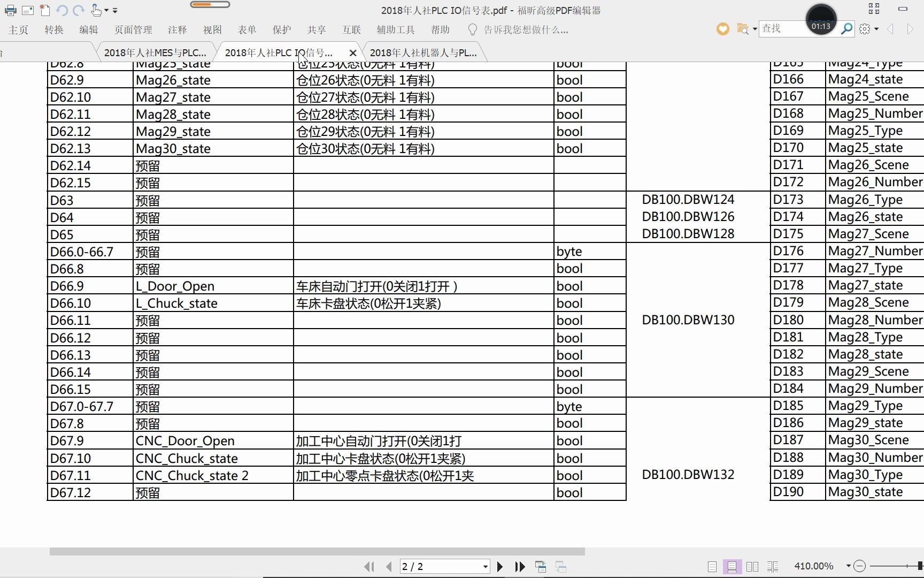Switch to continuous page view mode
This screenshot has width=924, height=578.
732,566
